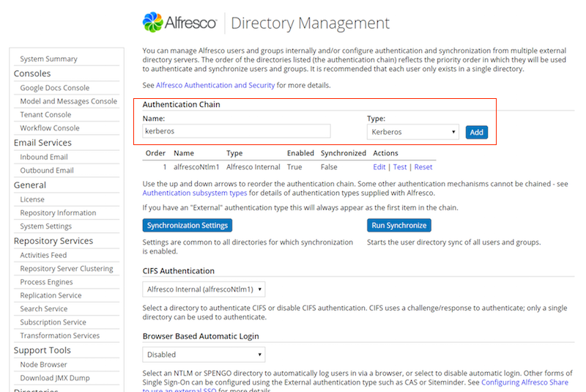Open the Browser Based Automatic Login dropdown

[x=204, y=355]
